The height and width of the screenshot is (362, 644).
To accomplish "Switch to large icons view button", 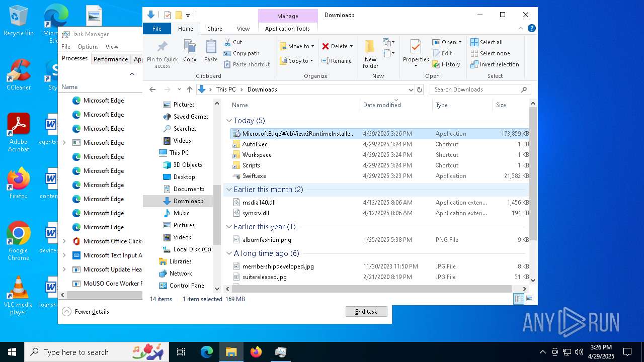I will tap(530, 299).
